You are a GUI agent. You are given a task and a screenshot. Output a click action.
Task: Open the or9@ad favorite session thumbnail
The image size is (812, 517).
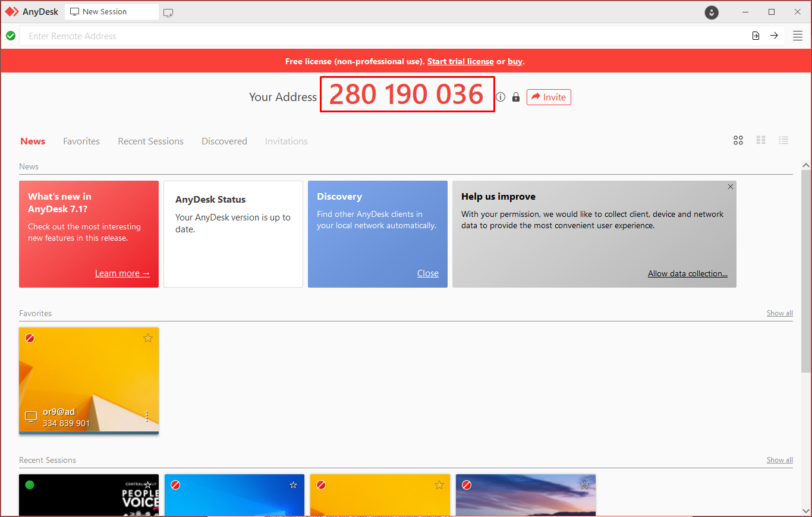tap(89, 381)
